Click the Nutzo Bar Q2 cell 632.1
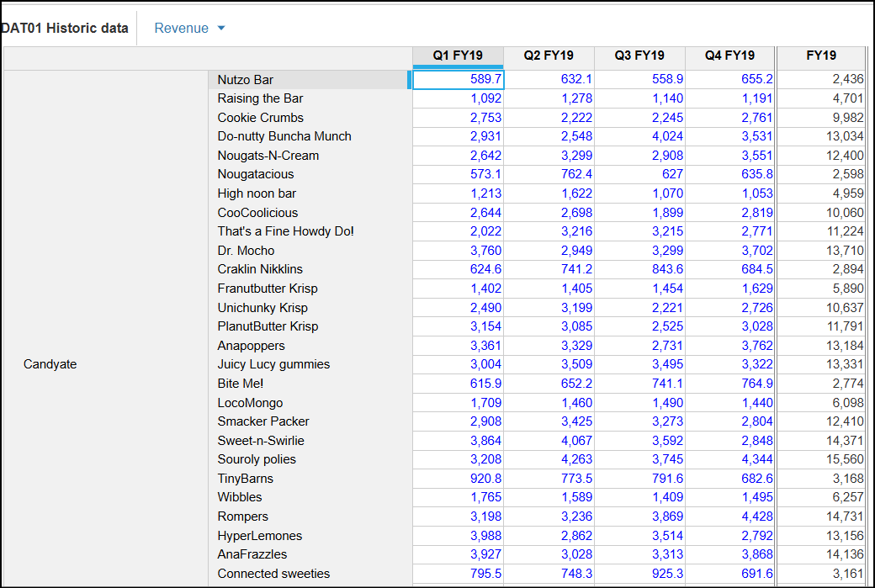 coord(549,80)
